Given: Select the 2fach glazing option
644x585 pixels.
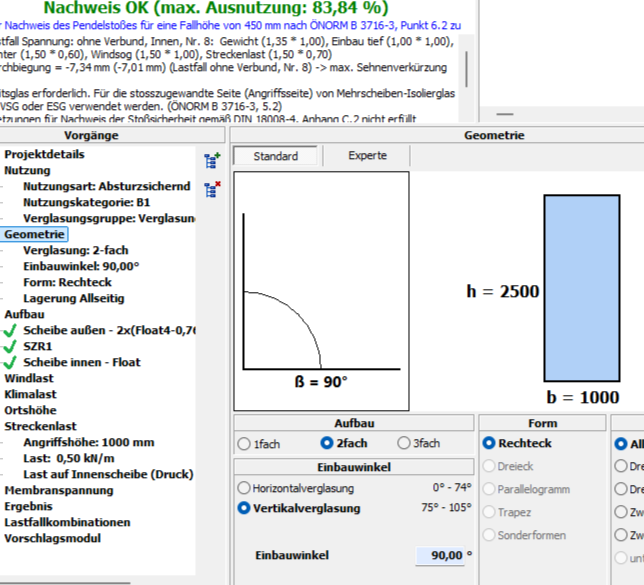Looking at the screenshot, I should (327, 443).
